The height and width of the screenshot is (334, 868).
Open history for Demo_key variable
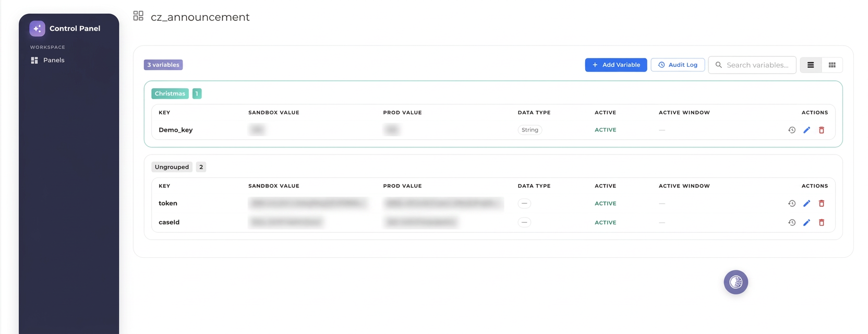792,130
